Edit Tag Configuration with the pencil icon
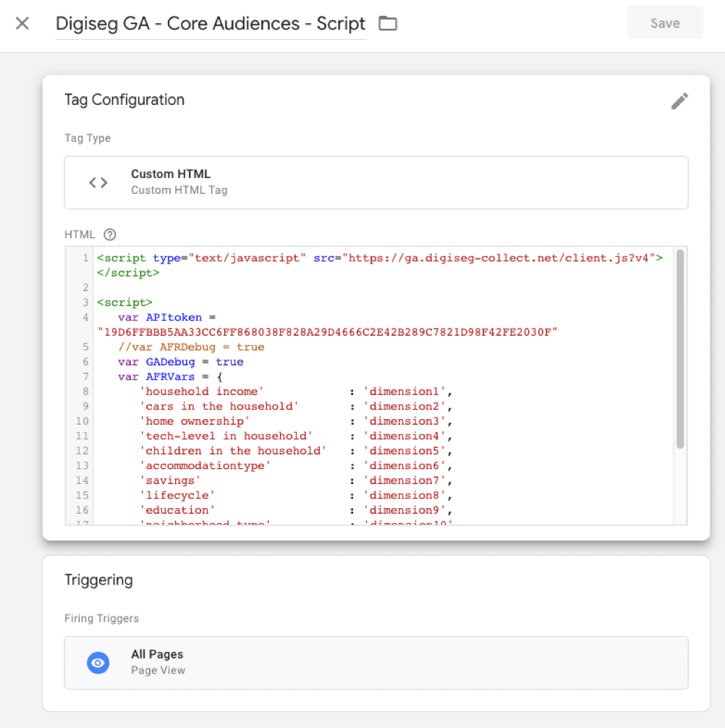725x728 pixels. (679, 101)
